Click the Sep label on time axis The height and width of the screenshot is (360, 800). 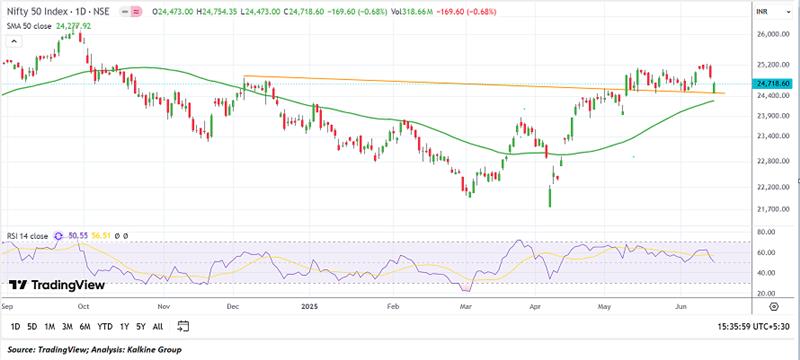click(7, 306)
